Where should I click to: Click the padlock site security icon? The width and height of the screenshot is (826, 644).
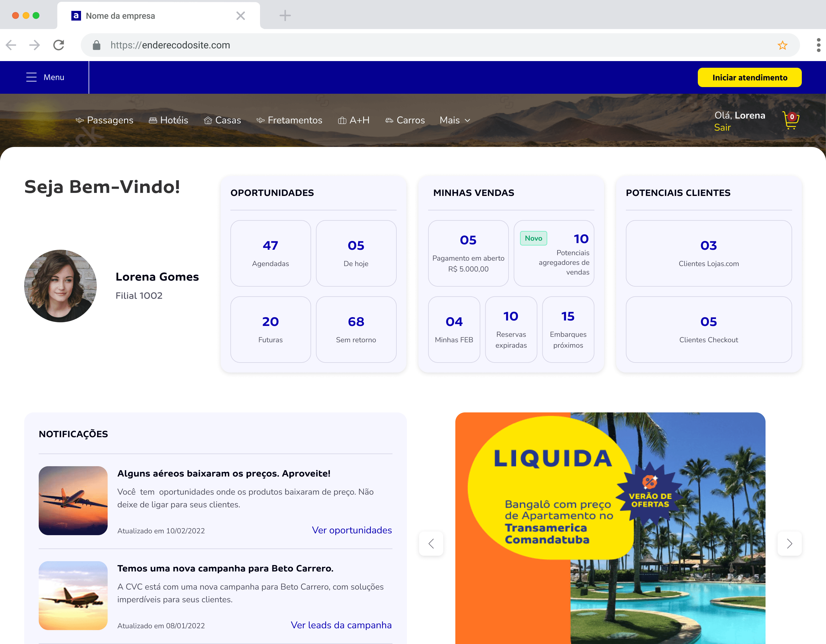[96, 45]
